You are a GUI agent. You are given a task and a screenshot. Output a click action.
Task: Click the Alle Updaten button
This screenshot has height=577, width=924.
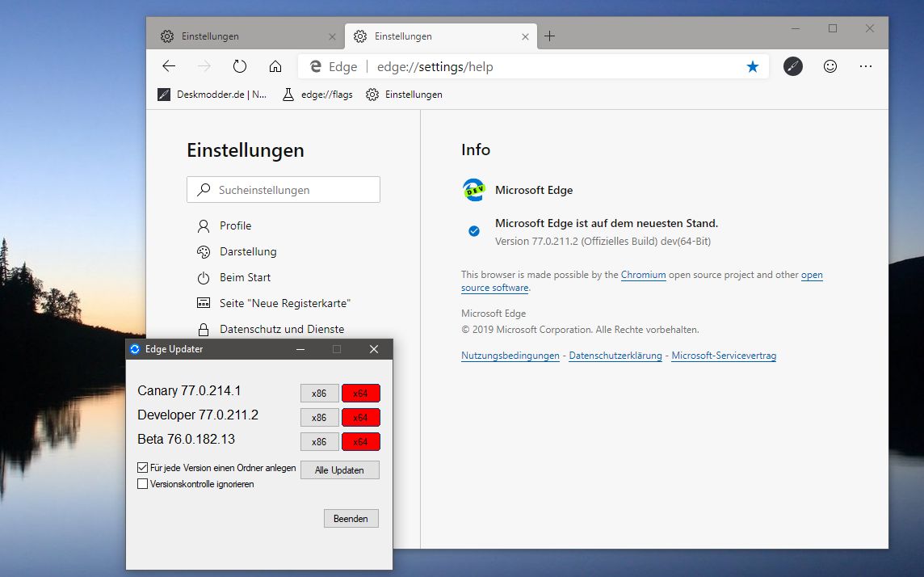click(x=339, y=470)
